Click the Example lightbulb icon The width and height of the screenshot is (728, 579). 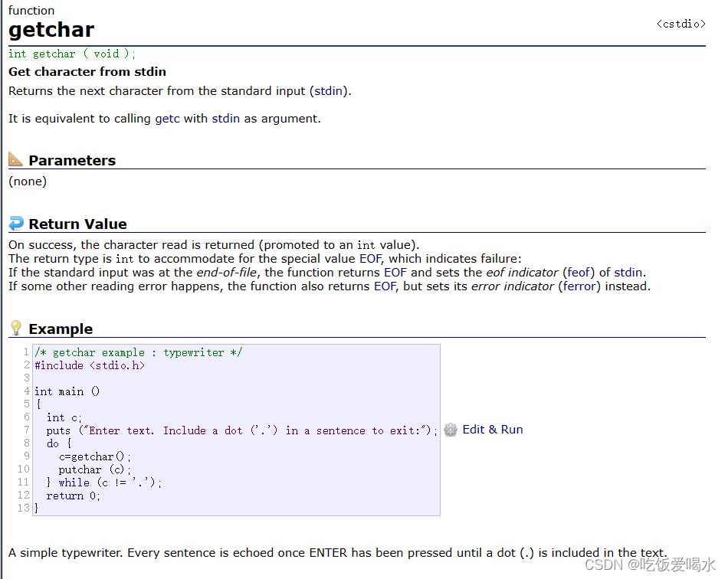(x=16, y=328)
